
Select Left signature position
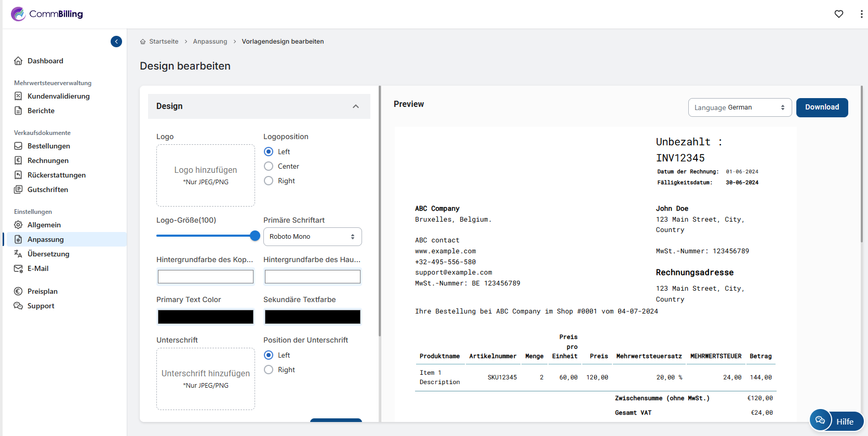click(269, 355)
